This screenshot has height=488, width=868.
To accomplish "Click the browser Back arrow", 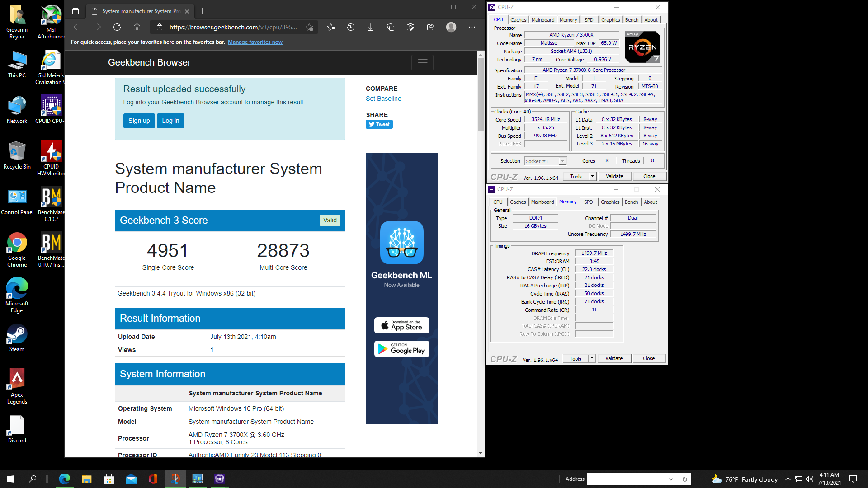I will click(x=77, y=27).
